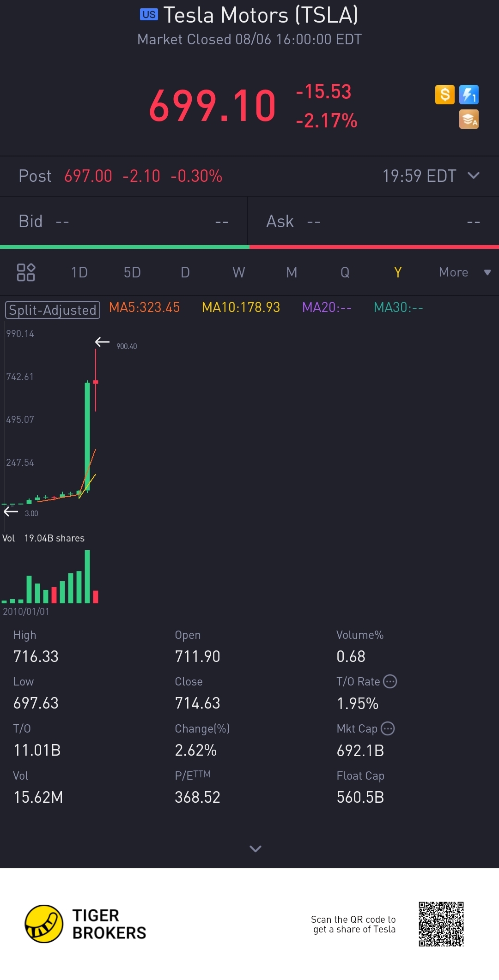Tap the orange dollar sign badge icon
Viewport: 499px width, 980px height.
coord(445,95)
